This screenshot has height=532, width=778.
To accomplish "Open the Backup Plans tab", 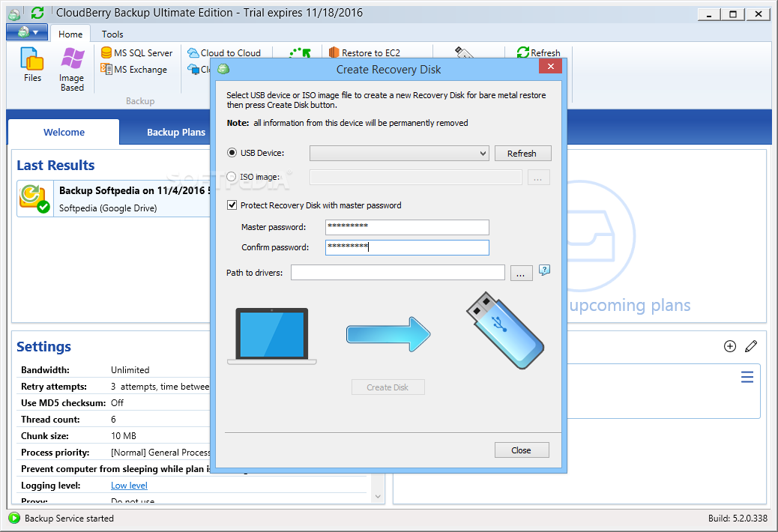I will click(x=175, y=133).
